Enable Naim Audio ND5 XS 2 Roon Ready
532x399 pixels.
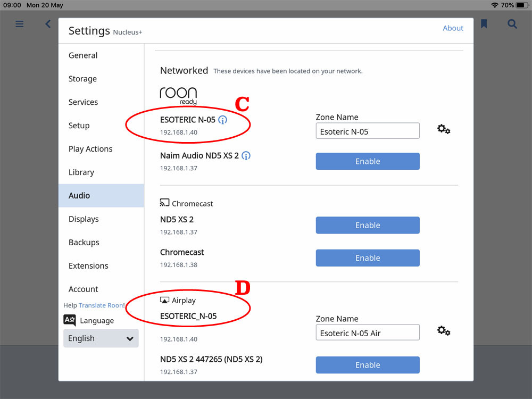(x=368, y=161)
